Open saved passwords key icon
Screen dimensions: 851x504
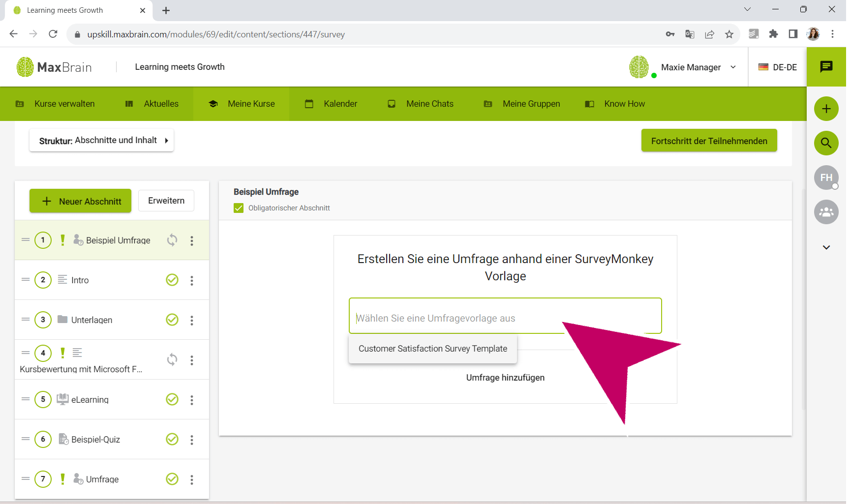pyautogui.click(x=670, y=34)
